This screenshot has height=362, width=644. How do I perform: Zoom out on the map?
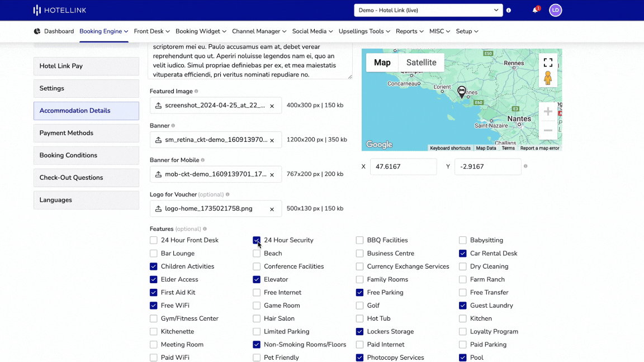(548, 131)
